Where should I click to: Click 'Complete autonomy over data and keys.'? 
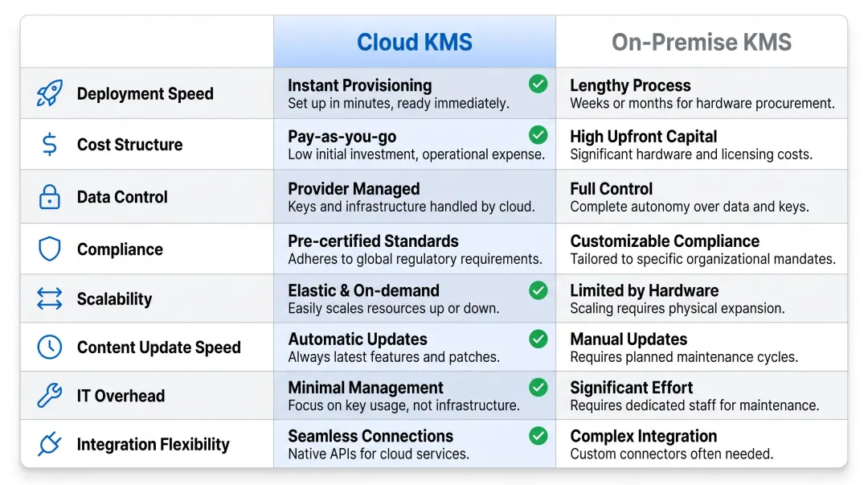click(690, 207)
